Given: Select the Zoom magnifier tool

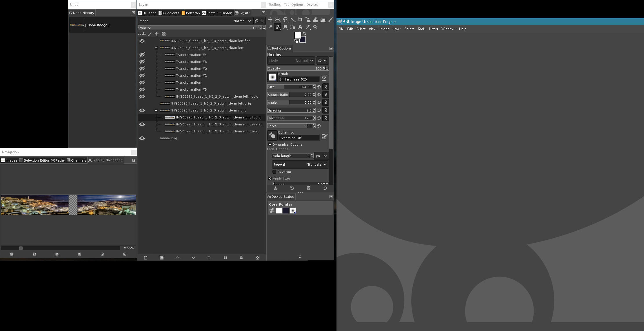Looking at the screenshot, I should [x=315, y=27].
